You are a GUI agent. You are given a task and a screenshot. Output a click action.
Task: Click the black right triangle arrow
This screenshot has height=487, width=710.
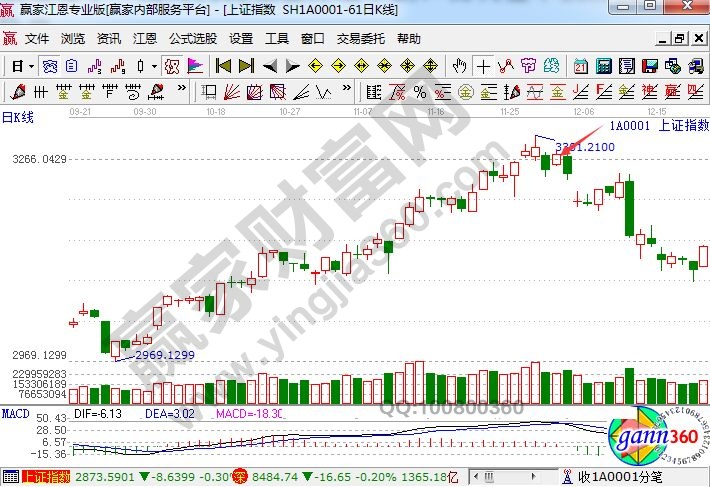click(291, 66)
